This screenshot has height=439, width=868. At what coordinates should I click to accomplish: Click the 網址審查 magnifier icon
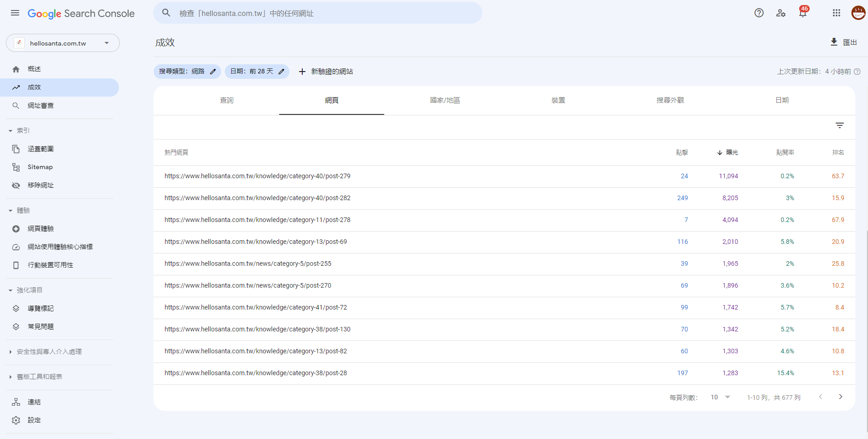coord(16,105)
